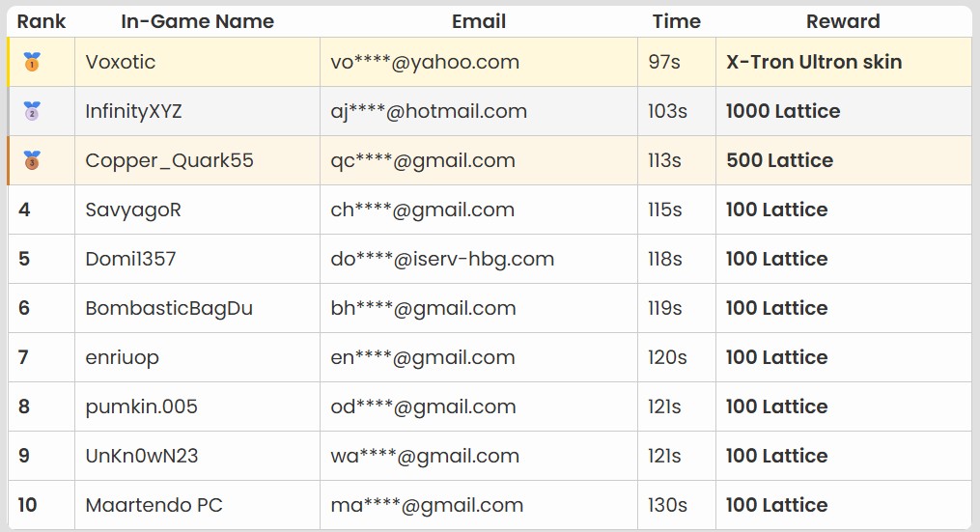Click the silver second-place medal icon
Screen dimensions: 980x532
click(x=32, y=111)
